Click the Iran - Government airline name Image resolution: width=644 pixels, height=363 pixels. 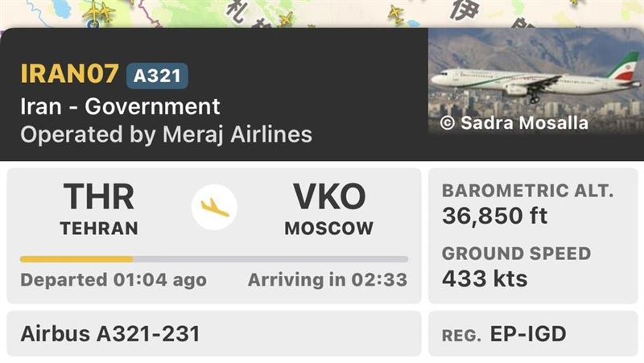click(120, 106)
